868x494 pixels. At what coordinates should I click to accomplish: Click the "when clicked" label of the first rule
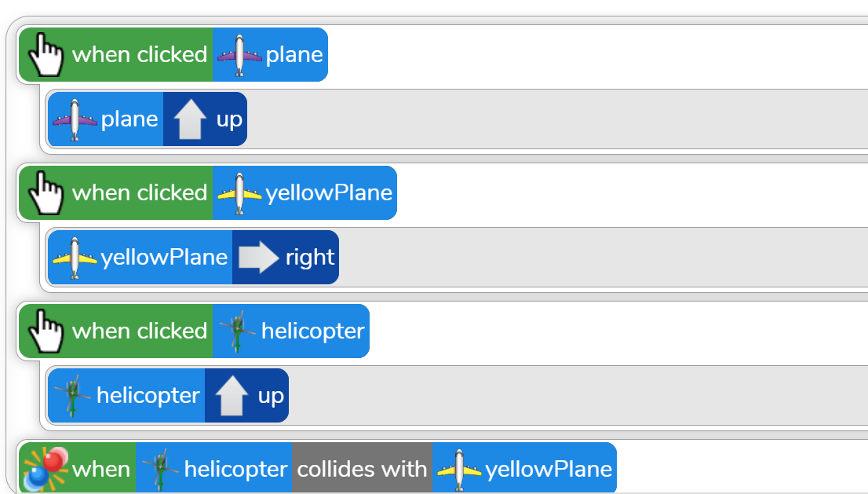pos(139,55)
